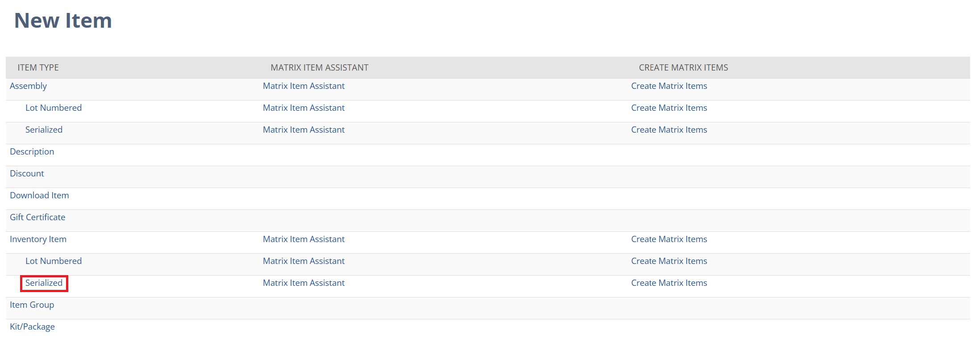Select Serialized under Assembly
This screenshot has height=339, width=980.
point(44,130)
